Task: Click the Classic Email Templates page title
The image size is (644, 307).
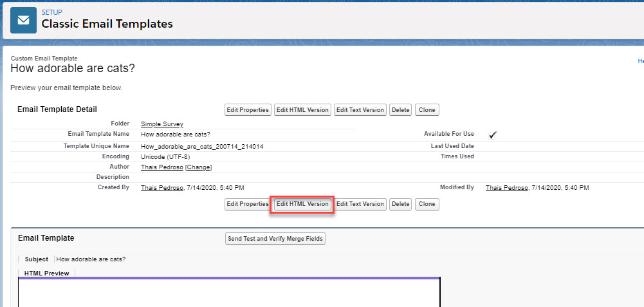Action: [x=107, y=24]
